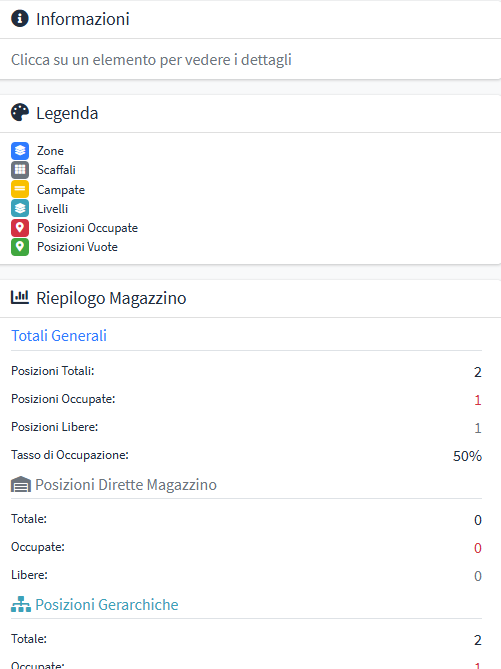Click the yellow Campate legend icon
The width and height of the screenshot is (501, 669).
coord(20,189)
